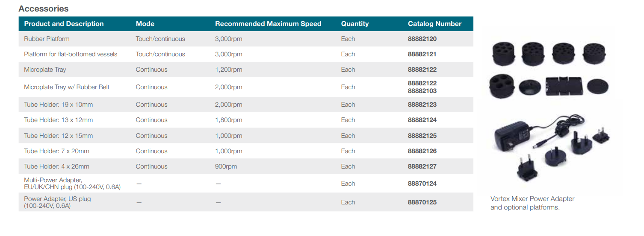This screenshot has width=644, height=236.
Task: Click the Product and Description header
Action: (64, 24)
